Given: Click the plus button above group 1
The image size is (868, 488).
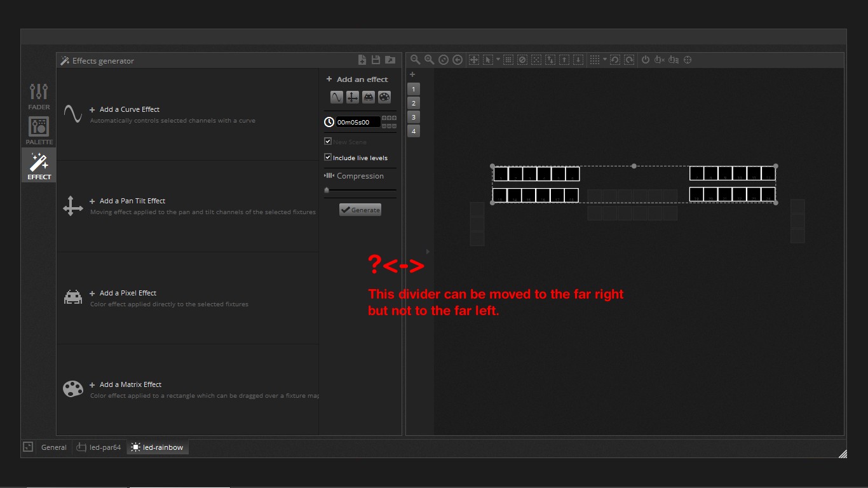Looking at the screenshot, I should [x=412, y=74].
